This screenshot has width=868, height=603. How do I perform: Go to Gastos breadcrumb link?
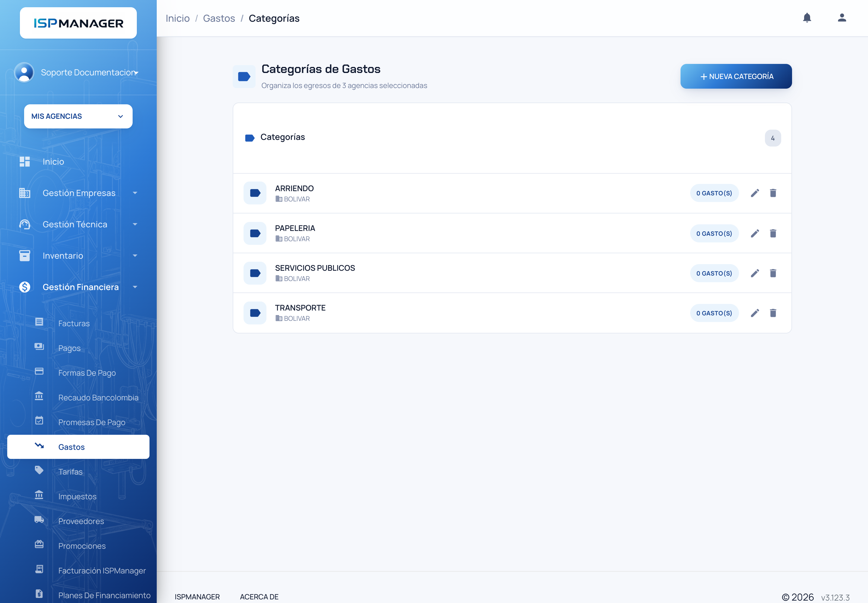click(219, 18)
